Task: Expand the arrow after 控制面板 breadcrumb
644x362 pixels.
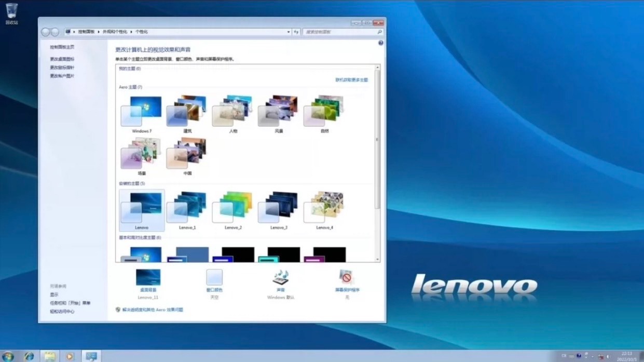Action: (98, 32)
